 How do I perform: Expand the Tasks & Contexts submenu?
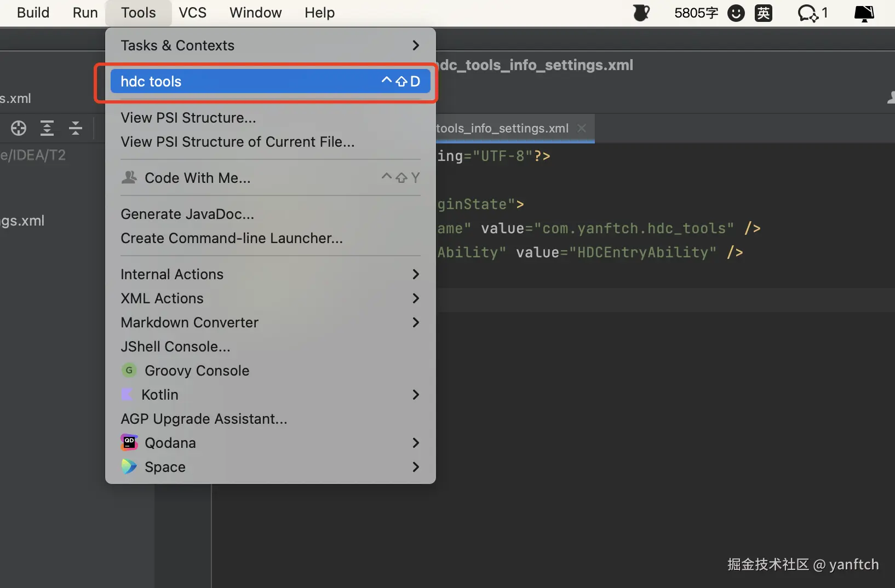click(415, 45)
